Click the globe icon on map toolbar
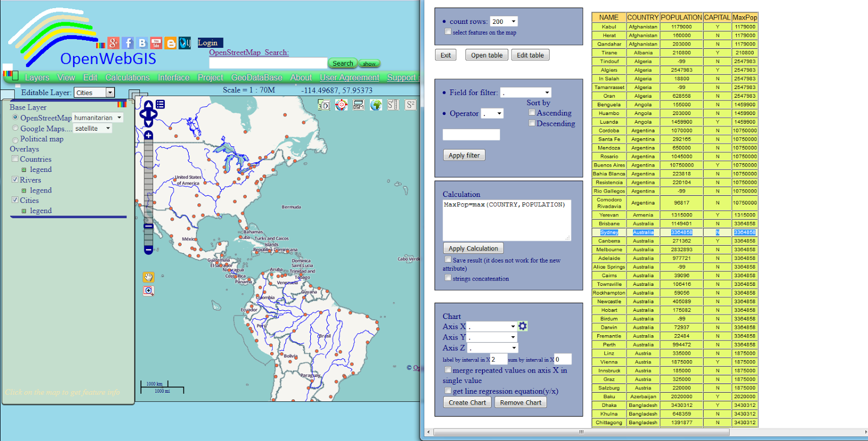 376,105
